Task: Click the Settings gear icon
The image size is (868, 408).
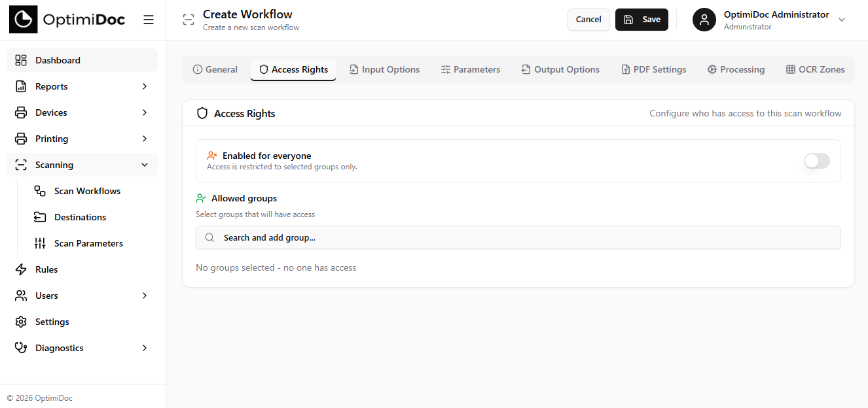Action: tap(21, 322)
